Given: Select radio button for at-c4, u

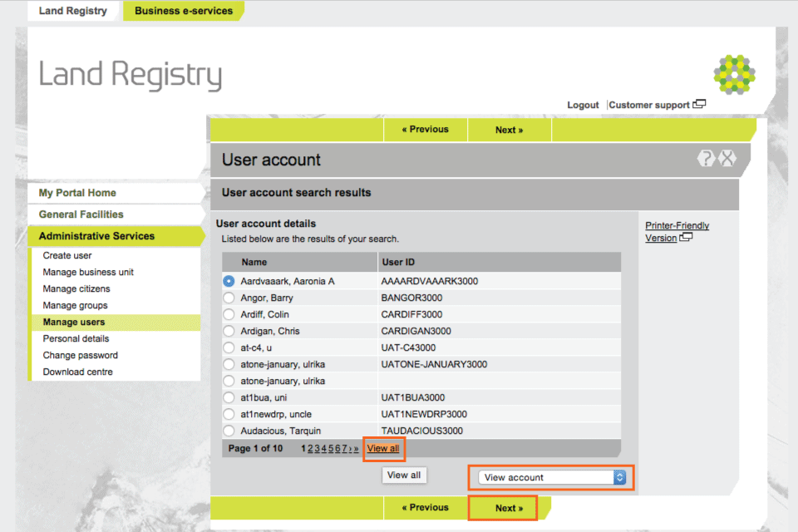Looking at the screenshot, I should [x=229, y=347].
